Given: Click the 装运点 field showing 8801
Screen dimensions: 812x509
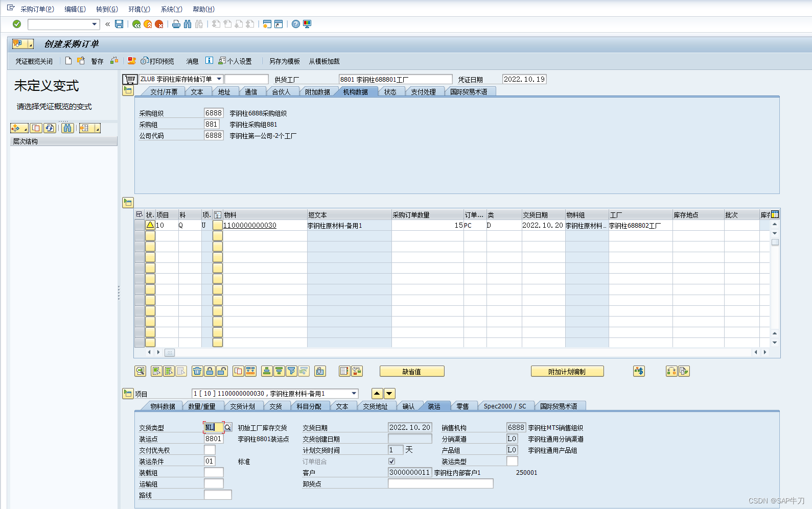Looking at the screenshot, I should 214,439.
